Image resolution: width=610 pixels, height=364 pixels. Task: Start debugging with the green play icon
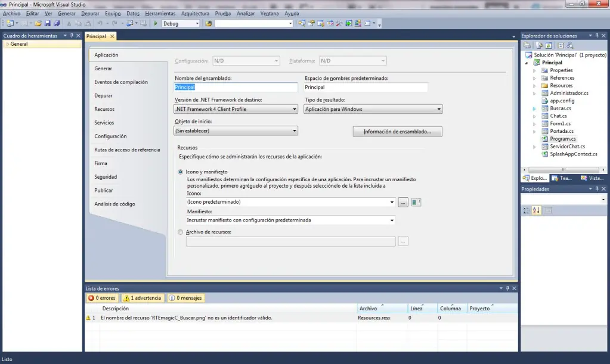(156, 24)
